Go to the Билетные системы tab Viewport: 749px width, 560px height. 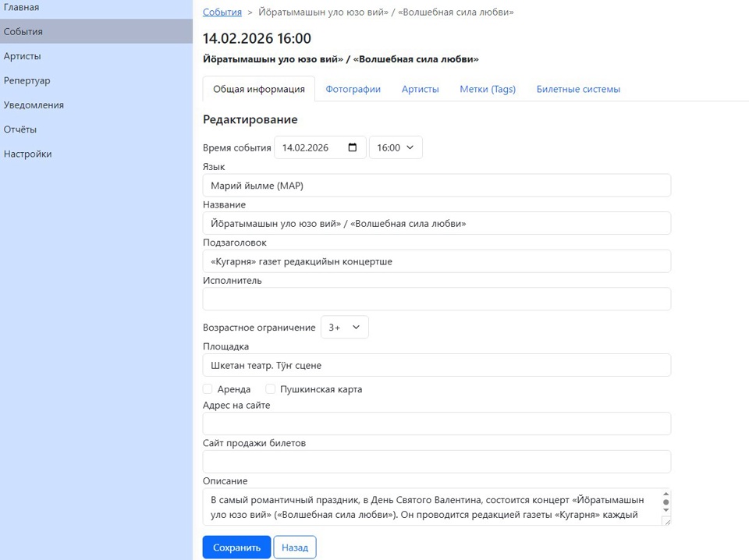[578, 89]
